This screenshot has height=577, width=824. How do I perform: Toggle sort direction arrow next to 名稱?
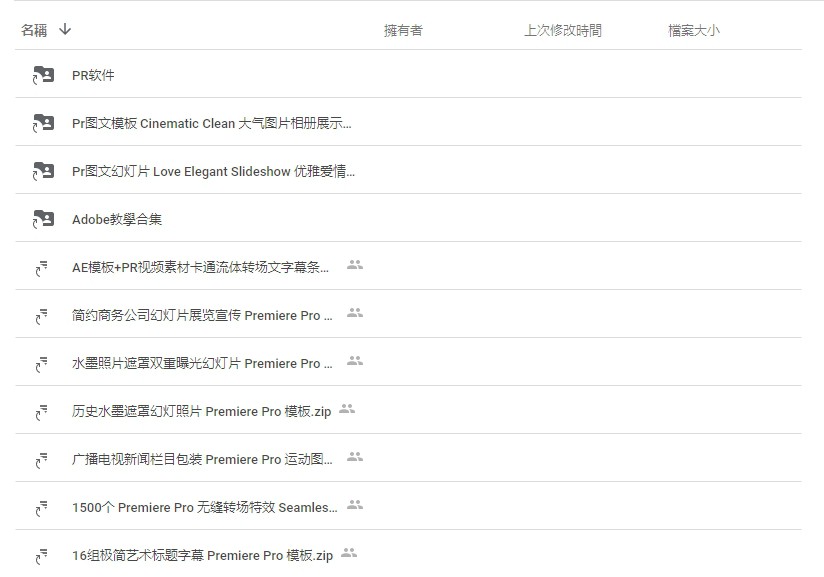click(x=65, y=30)
